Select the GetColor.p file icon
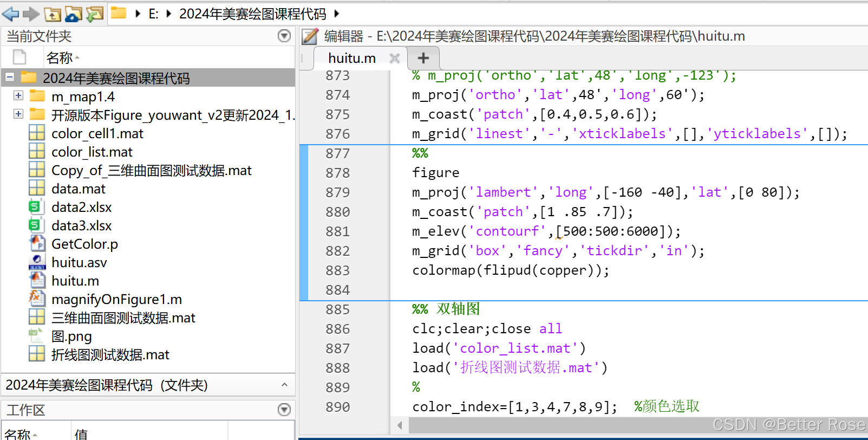Screen dimensions: 868x440 click(37, 243)
